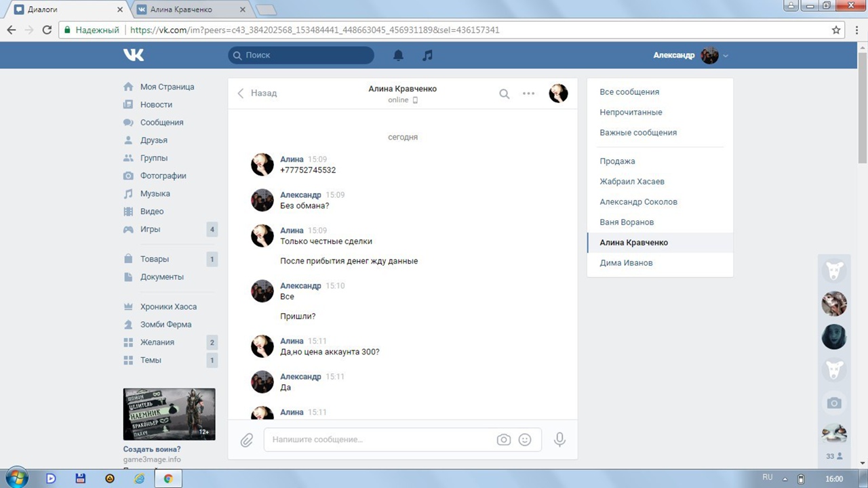Open the emoji smiley picker
Screen dimensions: 868x488
[525, 440]
